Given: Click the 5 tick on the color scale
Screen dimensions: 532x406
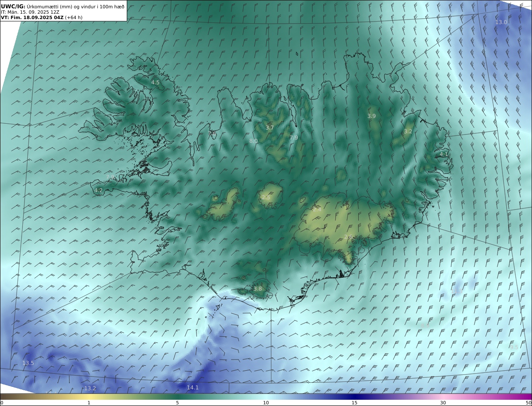Looking at the screenshot, I should [177, 403].
